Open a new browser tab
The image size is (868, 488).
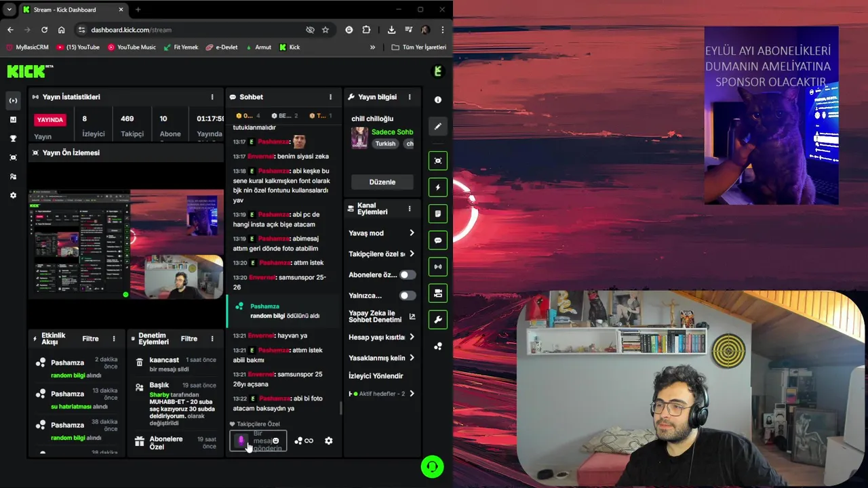pyautogui.click(x=138, y=9)
